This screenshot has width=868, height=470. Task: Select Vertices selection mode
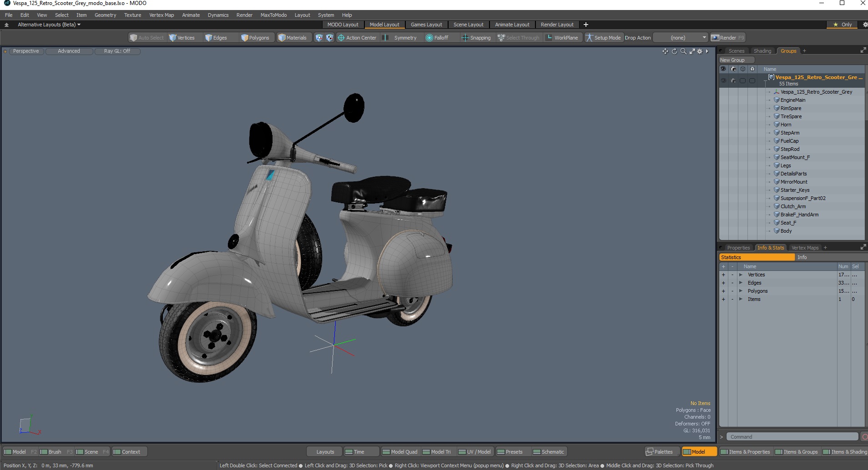182,38
